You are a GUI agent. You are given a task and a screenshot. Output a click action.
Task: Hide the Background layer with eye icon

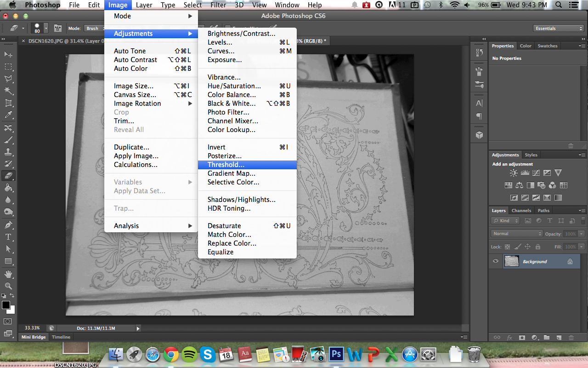pos(496,261)
